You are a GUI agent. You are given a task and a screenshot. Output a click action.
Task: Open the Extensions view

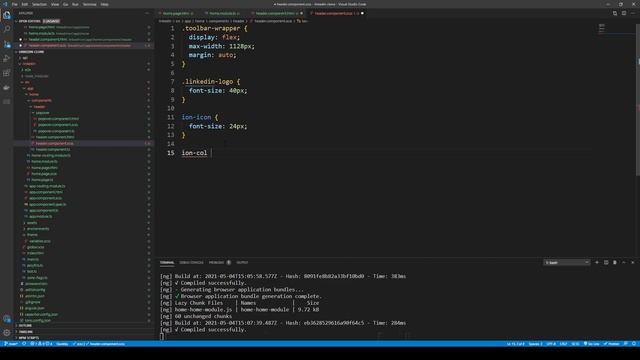pyautogui.click(x=7, y=73)
